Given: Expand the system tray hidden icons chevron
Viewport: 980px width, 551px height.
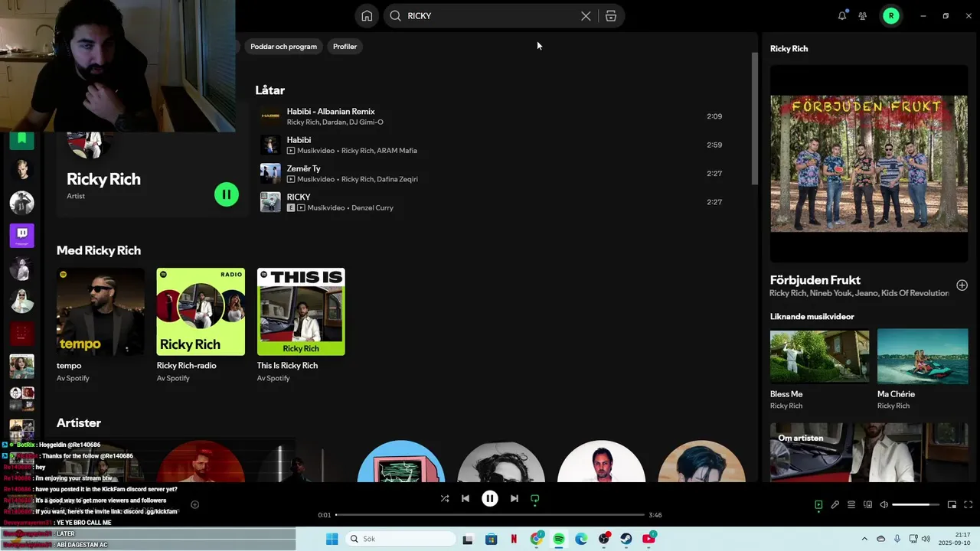Looking at the screenshot, I should pyautogui.click(x=864, y=540).
